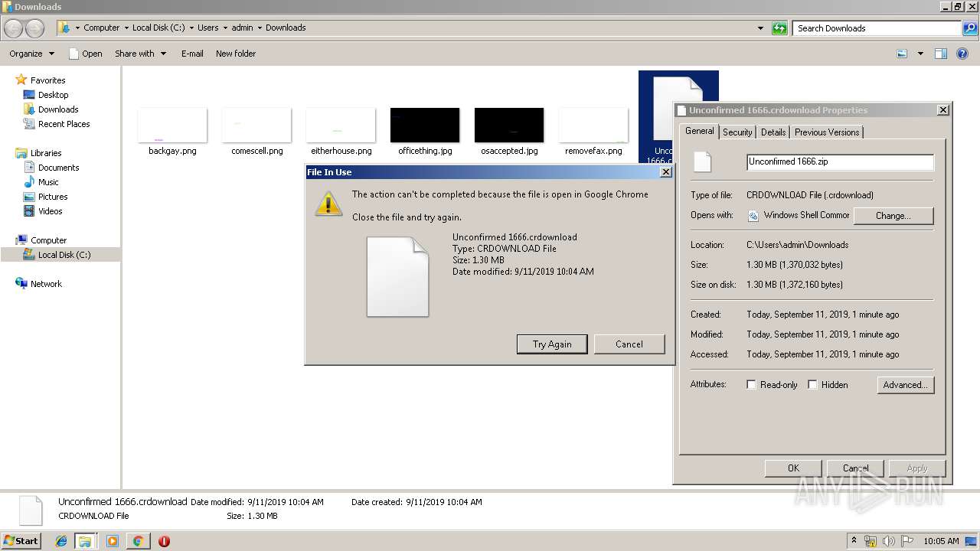Launch Windows Media Player from taskbar
The image size is (980, 551).
click(x=113, y=541)
